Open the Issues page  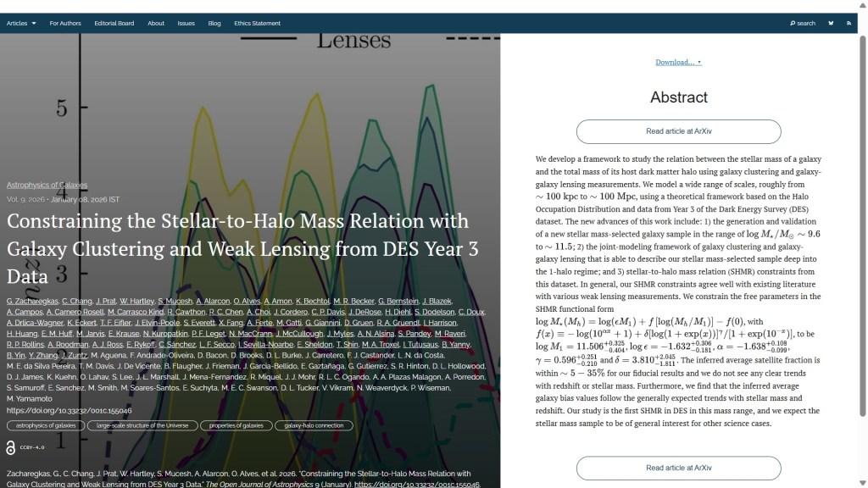point(186,24)
